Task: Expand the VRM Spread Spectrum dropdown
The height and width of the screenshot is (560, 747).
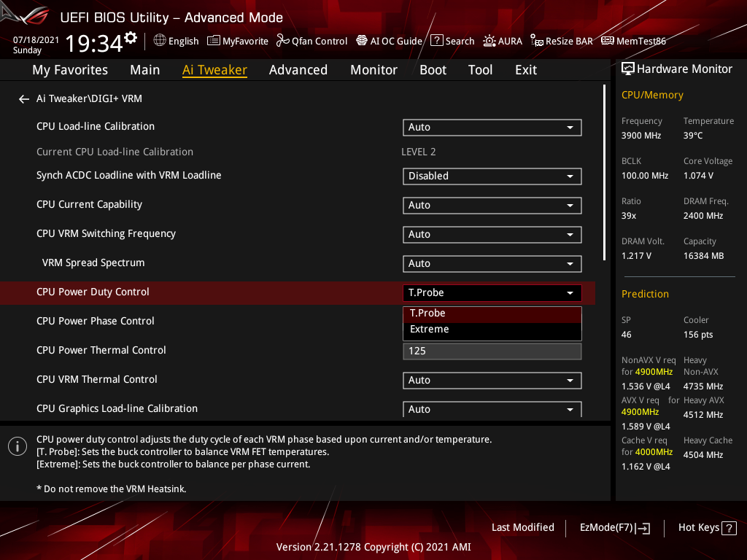Action: (492, 263)
